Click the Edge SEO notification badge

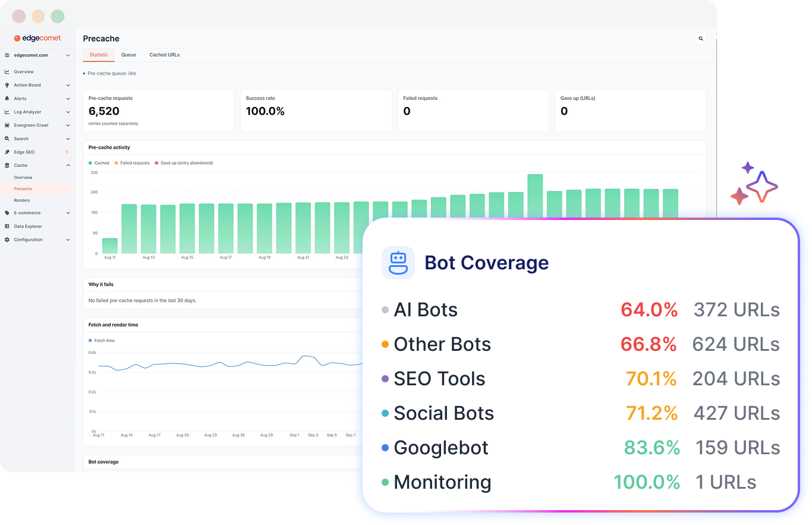click(x=67, y=152)
